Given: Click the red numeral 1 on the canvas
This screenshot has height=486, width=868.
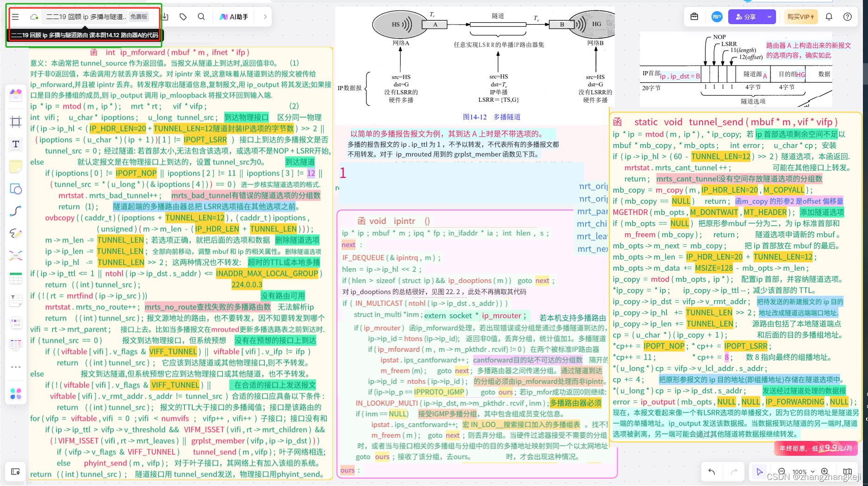Looking at the screenshot, I should pyautogui.click(x=343, y=173).
